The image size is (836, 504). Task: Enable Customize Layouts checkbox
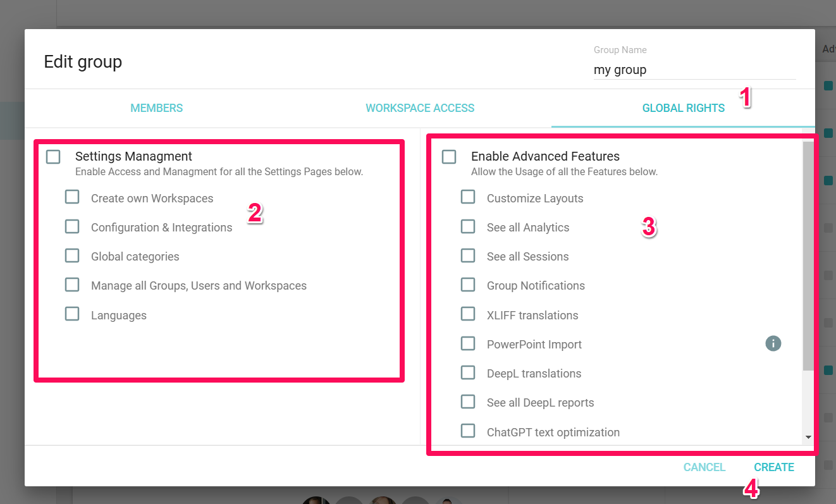click(x=468, y=197)
